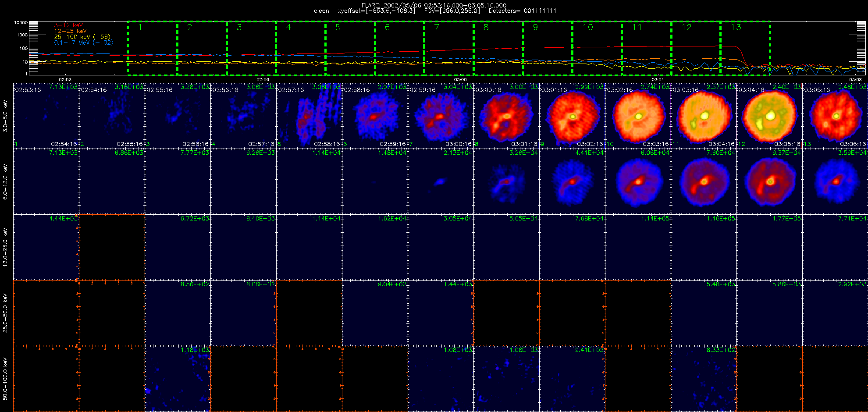This screenshot has width=868, height=412.
Task: Open 6.0-12.0 keV image labeled 9.37E+04
Action: [769, 181]
